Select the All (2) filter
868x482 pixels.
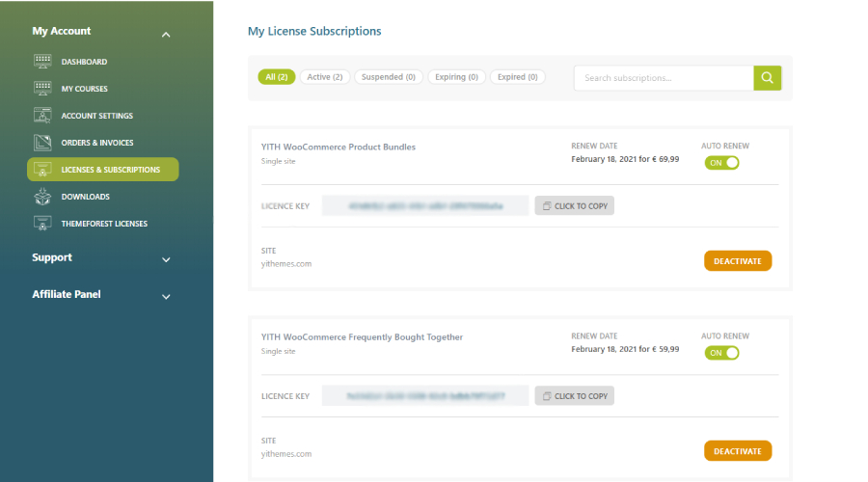click(x=276, y=77)
